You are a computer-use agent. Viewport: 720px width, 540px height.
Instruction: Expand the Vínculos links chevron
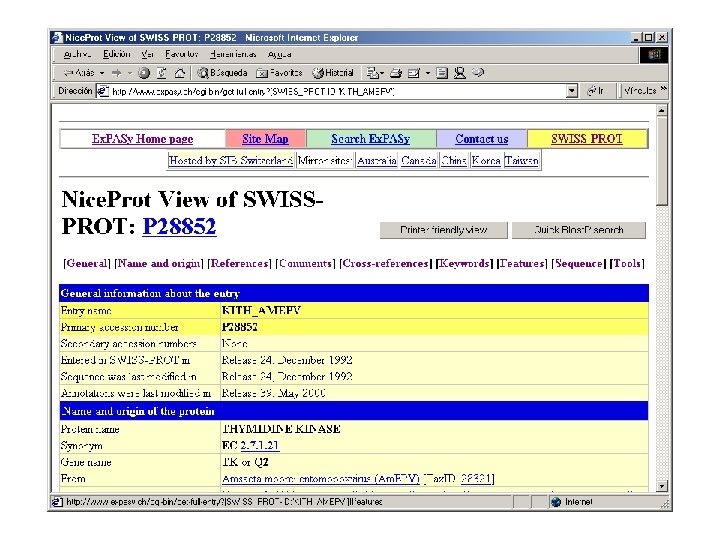664,90
